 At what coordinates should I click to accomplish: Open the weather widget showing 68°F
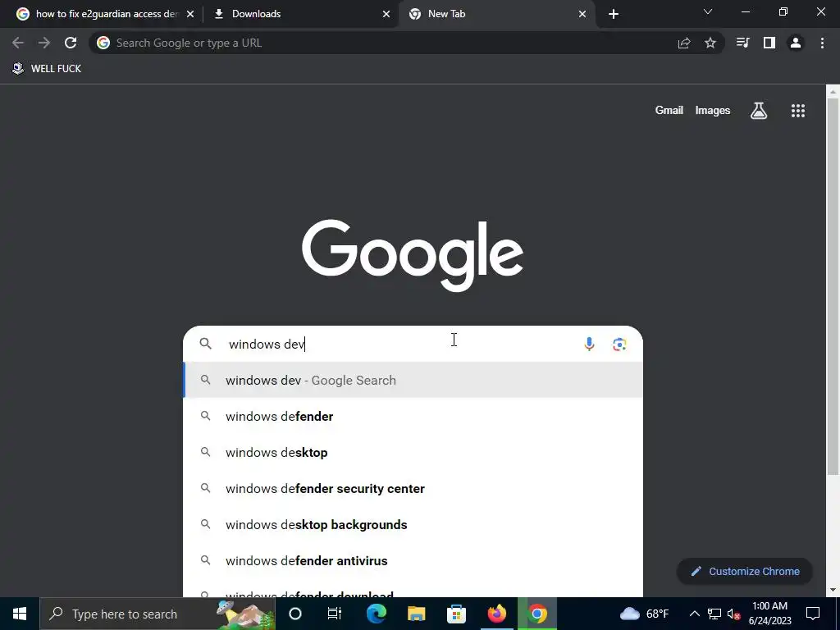point(645,614)
